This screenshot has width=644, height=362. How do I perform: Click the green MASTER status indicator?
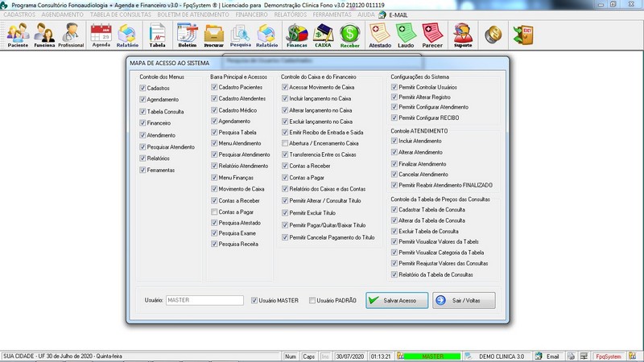click(432, 356)
